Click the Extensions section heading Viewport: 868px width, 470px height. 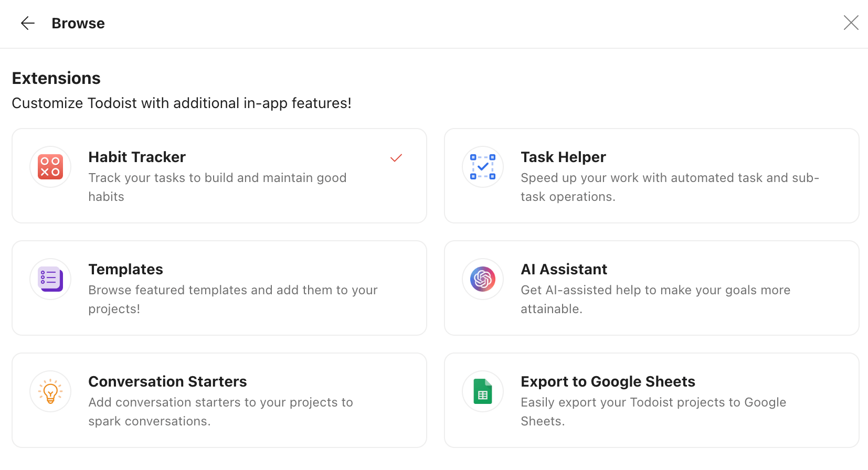pyautogui.click(x=56, y=78)
